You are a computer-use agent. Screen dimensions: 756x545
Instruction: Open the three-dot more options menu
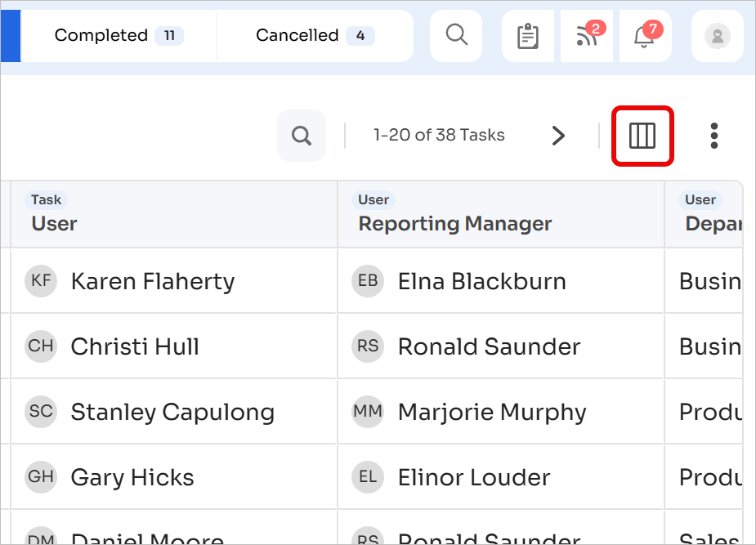[x=714, y=136]
